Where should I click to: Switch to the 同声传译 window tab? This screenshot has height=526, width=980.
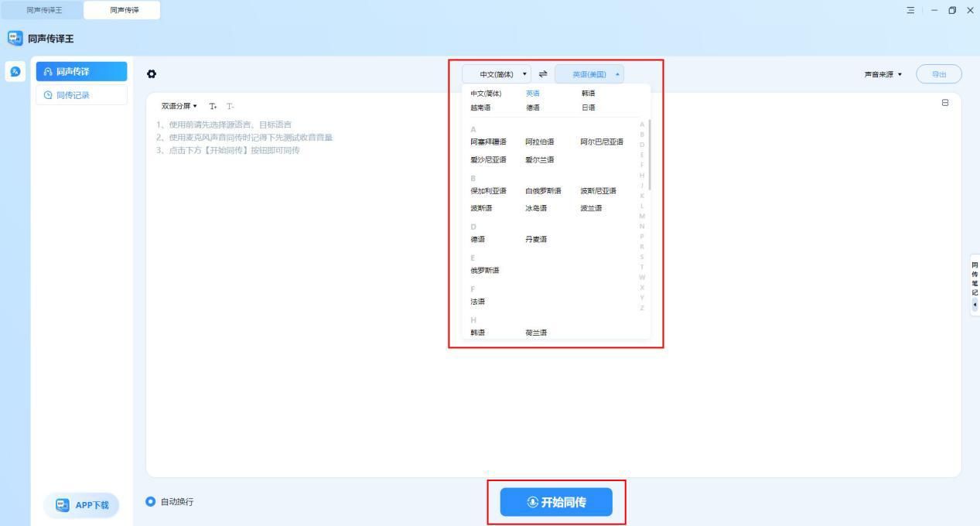point(124,10)
